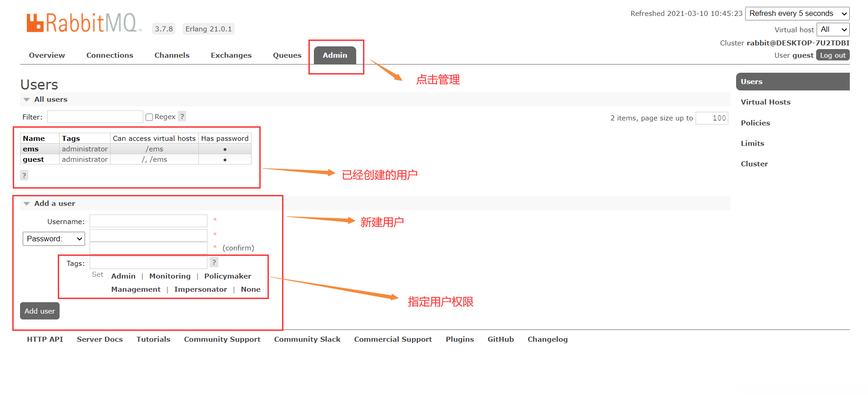Open the Plugins footer link
Screen dimensions: 868x399
tap(459, 339)
